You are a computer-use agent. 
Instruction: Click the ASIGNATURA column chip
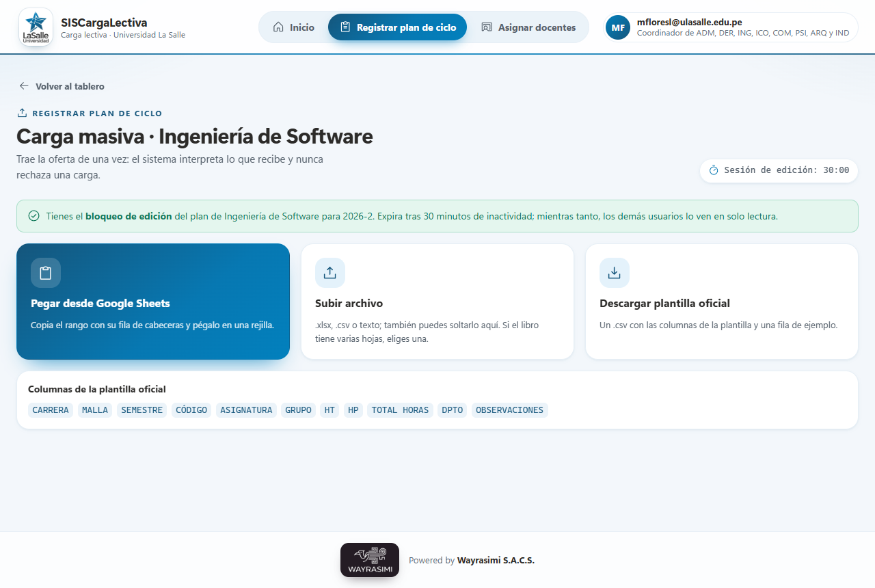pyautogui.click(x=246, y=410)
